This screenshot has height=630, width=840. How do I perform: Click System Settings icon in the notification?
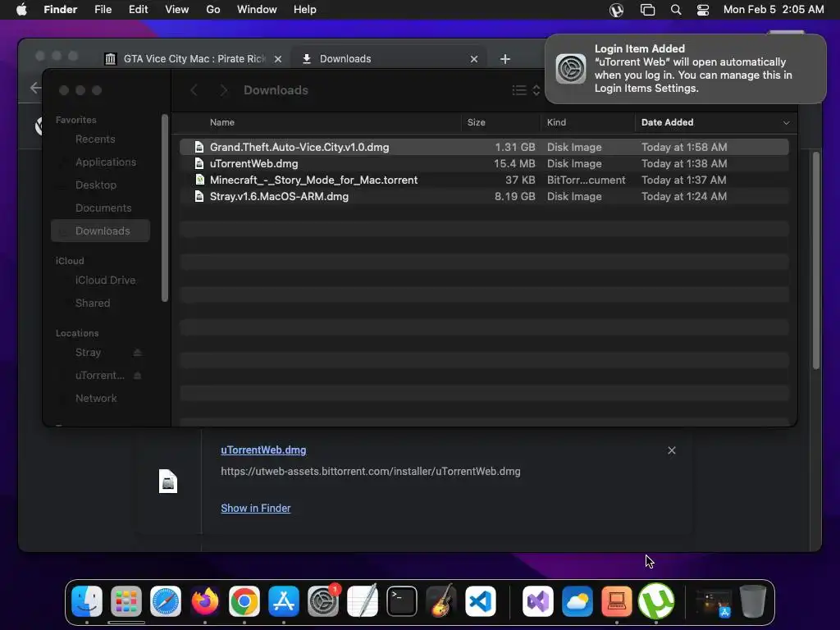(571, 69)
